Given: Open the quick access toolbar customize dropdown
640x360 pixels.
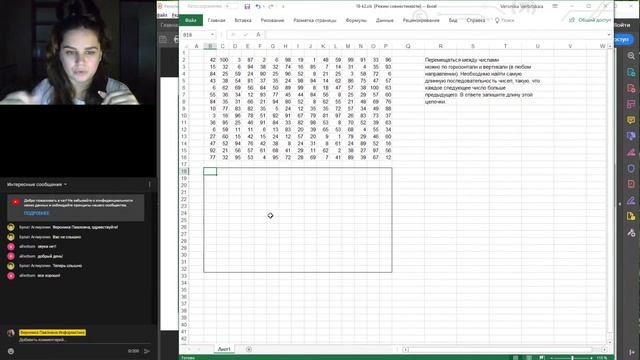Looking at the screenshot, I should point(283,7).
